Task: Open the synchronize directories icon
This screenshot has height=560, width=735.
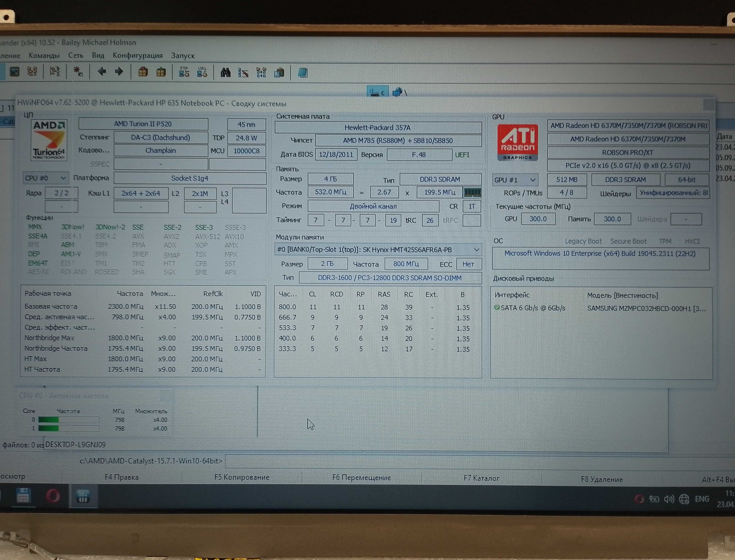Action: pyautogui.click(x=261, y=72)
